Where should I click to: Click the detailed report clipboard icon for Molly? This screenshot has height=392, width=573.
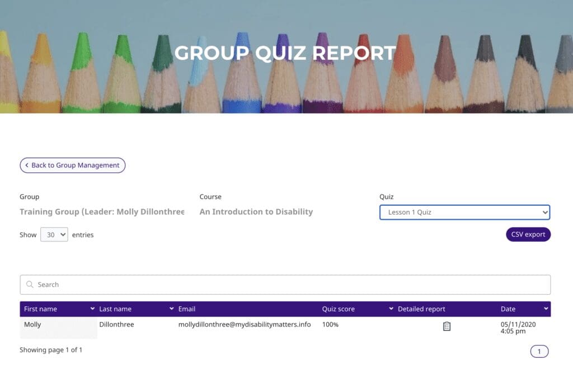[x=447, y=325]
